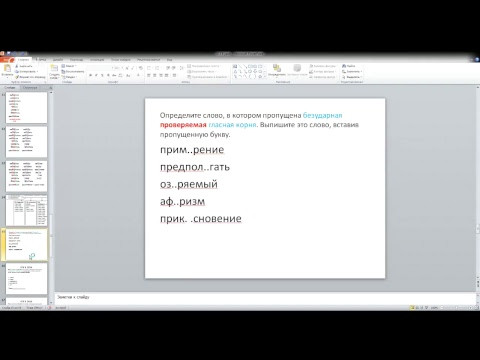Open Shape Fill (Заливка фигуры) dropdown

coord(322,66)
